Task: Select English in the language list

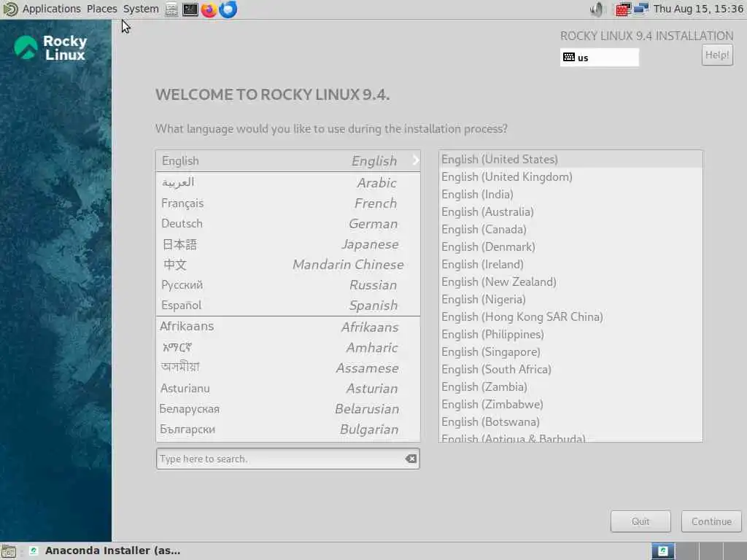Action: pos(287,161)
